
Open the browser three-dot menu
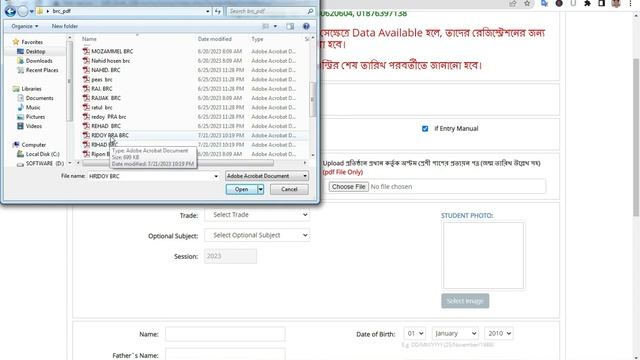click(631, 4)
